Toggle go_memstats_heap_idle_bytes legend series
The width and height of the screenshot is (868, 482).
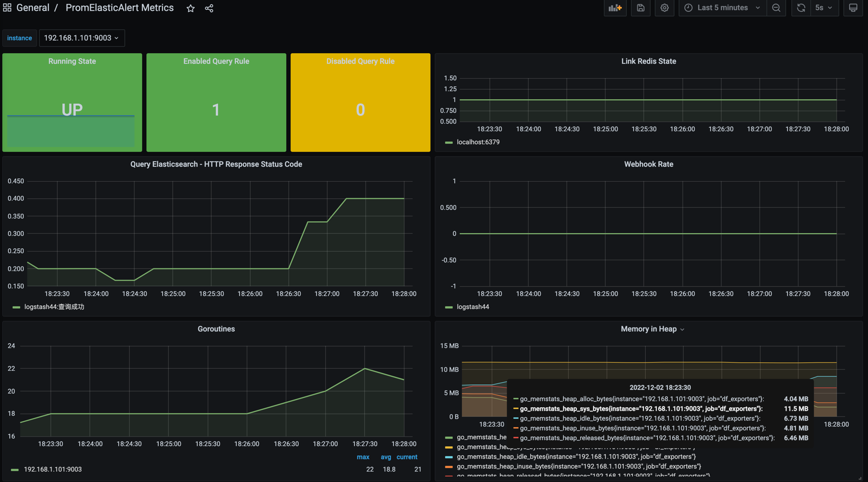[x=576, y=457]
